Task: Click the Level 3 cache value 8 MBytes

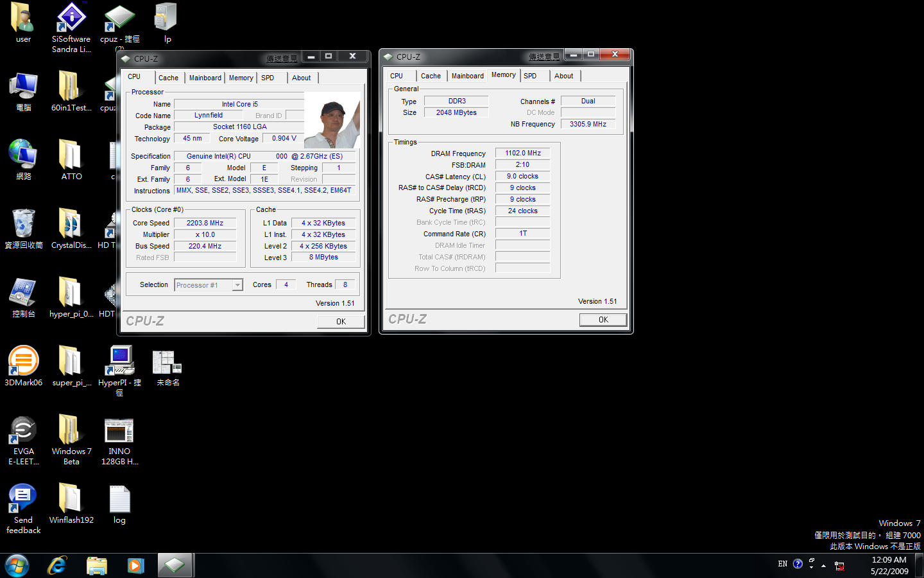Action: [x=323, y=257]
